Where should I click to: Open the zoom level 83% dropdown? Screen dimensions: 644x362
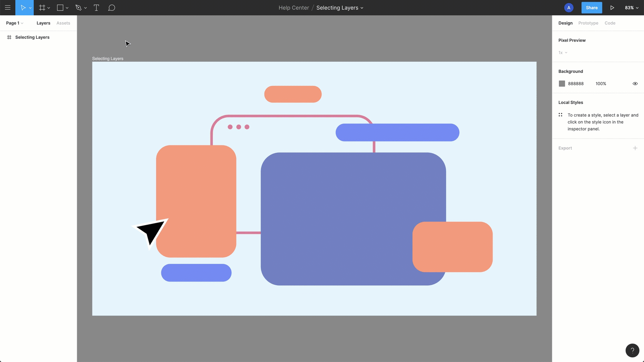coord(631,8)
